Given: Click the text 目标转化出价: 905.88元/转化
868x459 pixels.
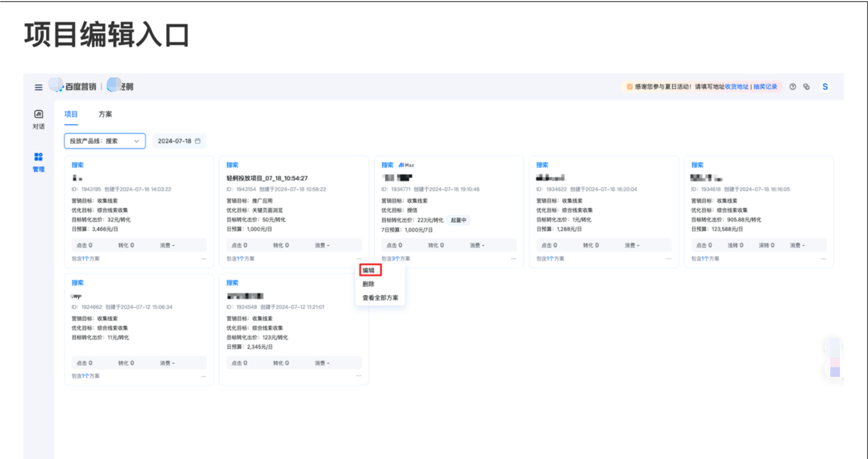Looking at the screenshot, I should [x=726, y=220].
